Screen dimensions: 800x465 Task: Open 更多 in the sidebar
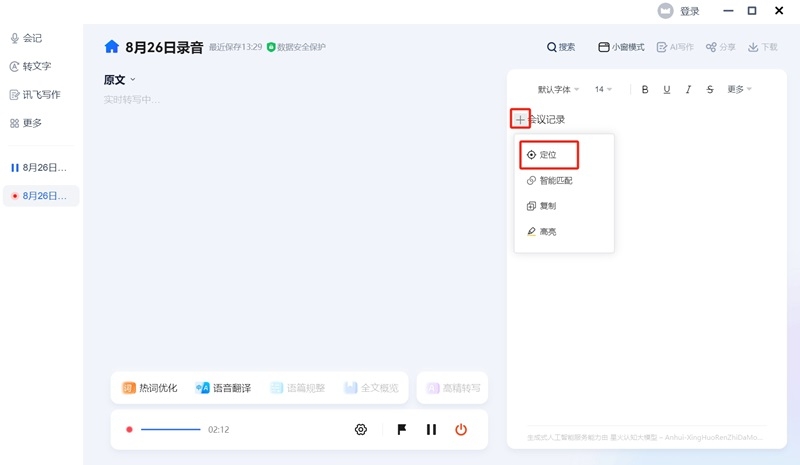[26, 123]
